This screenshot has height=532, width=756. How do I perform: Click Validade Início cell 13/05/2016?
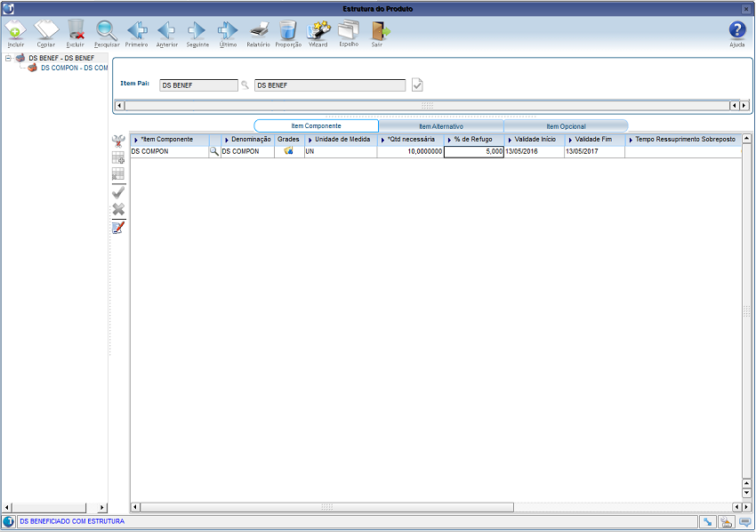click(x=535, y=151)
